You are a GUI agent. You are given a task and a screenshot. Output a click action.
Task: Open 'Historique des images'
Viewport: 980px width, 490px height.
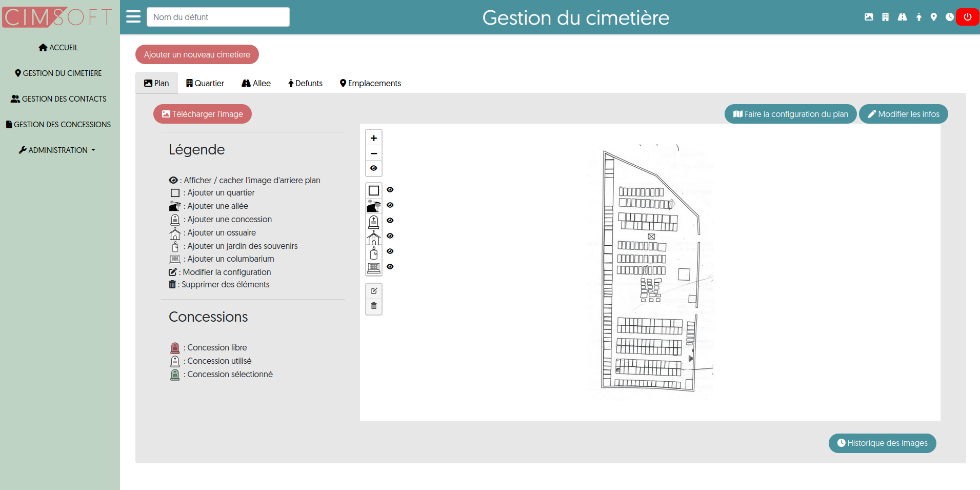click(882, 443)
